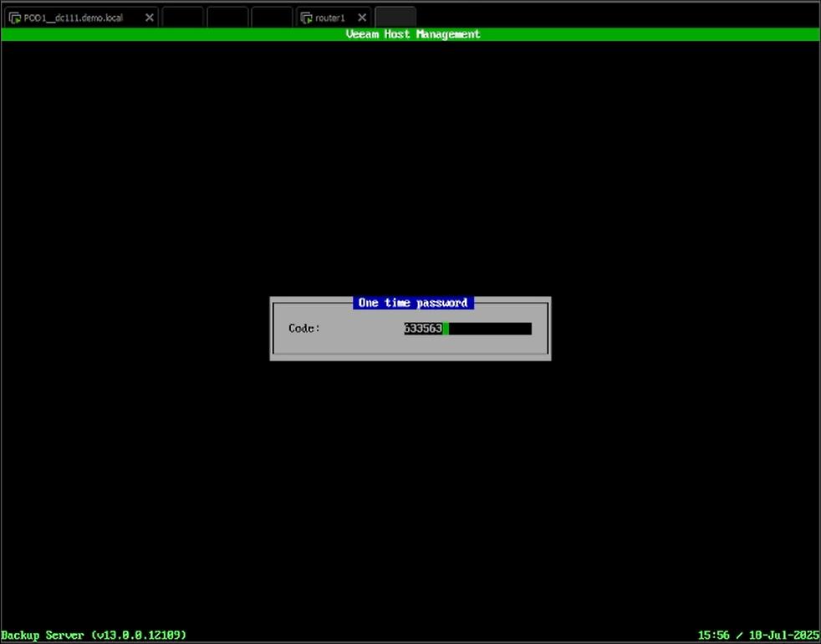The image size is (821, 644).
Task: Switch to the router1 console tab
Action: [330, 18]
